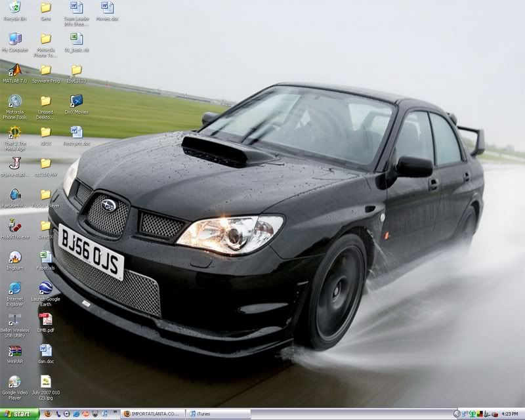Expand hidden system tray icons arrow

point(457,414)
